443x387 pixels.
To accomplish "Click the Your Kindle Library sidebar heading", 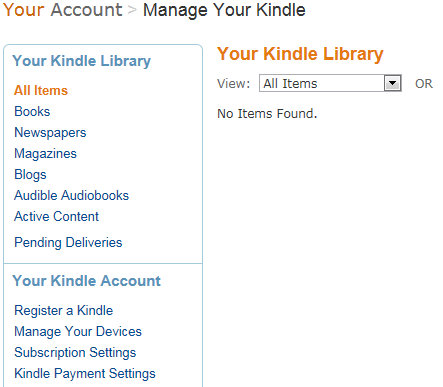I will point(82,61).
